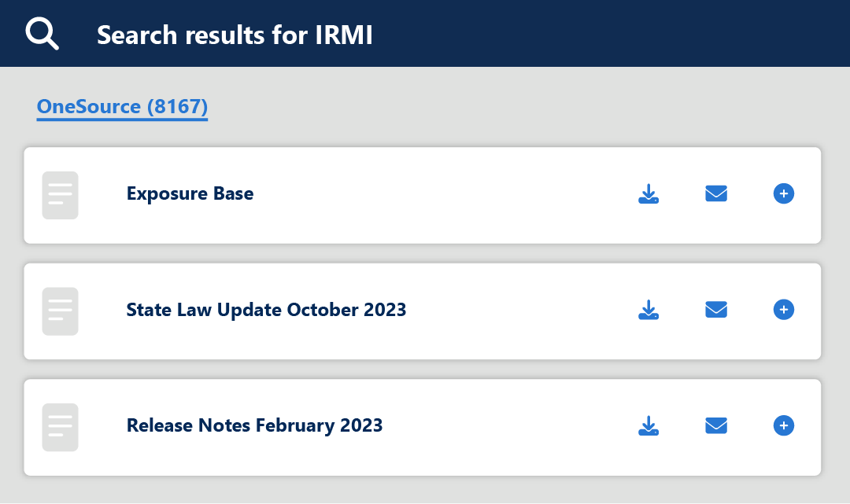The image size is (850, 504).
Task: Click the 'Search results for IRMI' heading
Action: click(235, 35)
